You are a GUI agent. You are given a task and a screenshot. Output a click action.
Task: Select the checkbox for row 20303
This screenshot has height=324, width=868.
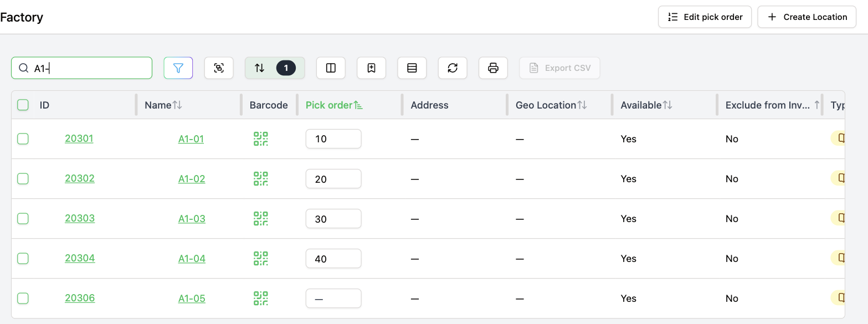point(23,219)
